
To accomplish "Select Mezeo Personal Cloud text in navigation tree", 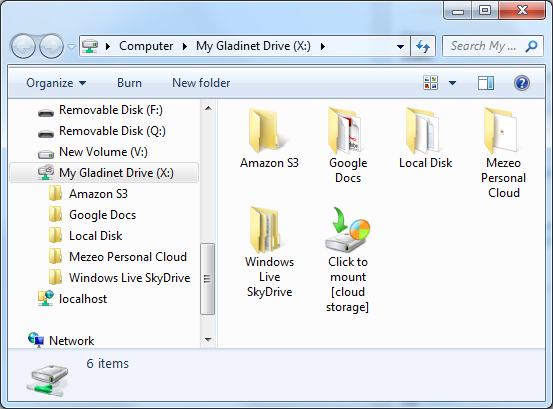I will (x=128, y=257).
